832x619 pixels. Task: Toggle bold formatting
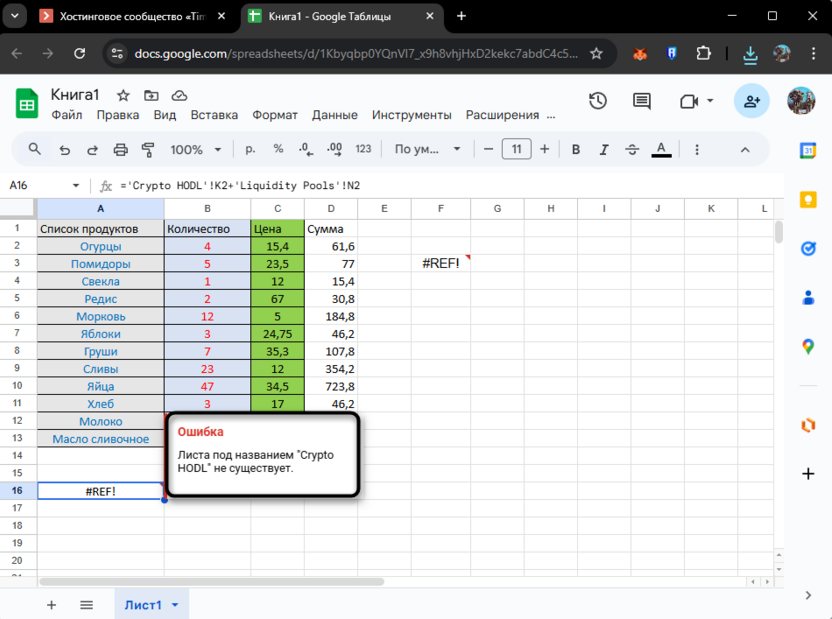tap(576, 150)
